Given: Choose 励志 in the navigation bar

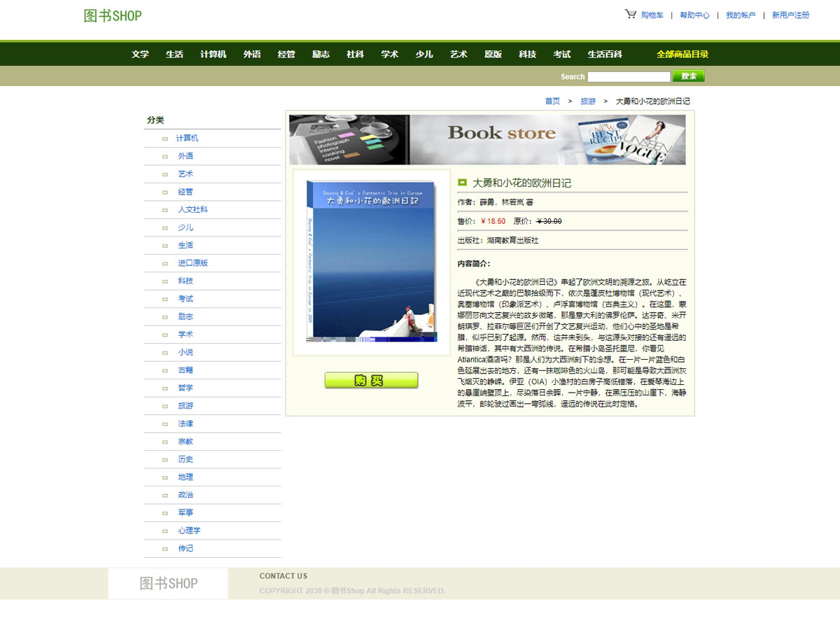Looking at the screenshot, I should click(x=321, y=55).
